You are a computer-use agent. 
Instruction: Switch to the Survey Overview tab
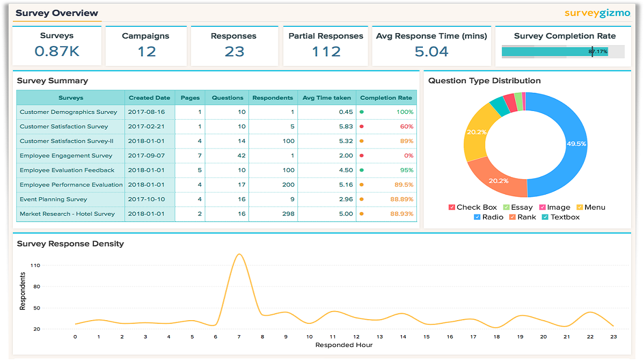pos(56,12)
